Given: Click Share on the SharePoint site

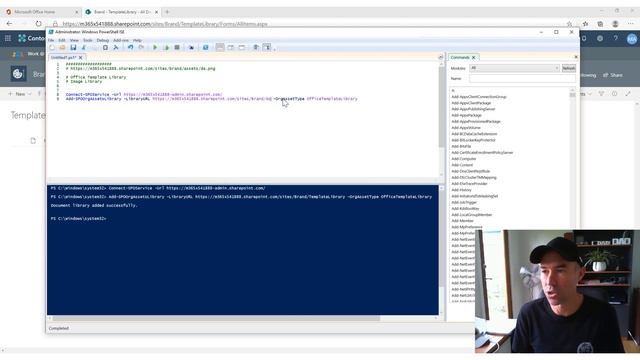Looking at the screenshot, I should pos(613,75).
